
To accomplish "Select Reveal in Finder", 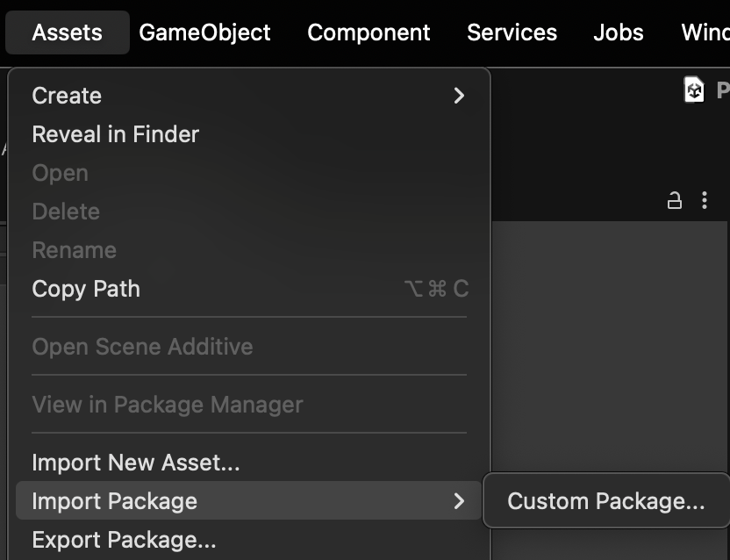I will point(116,134).
